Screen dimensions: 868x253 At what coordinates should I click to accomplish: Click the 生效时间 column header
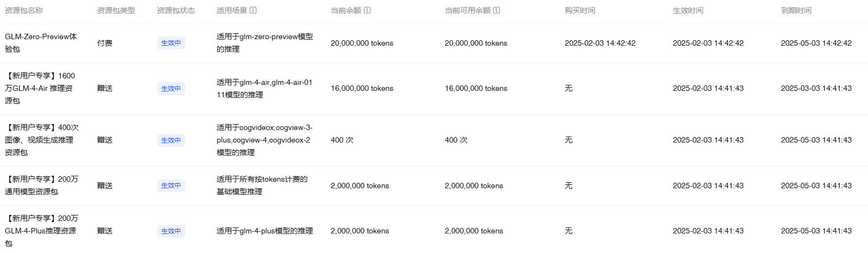tap(688, 10)
